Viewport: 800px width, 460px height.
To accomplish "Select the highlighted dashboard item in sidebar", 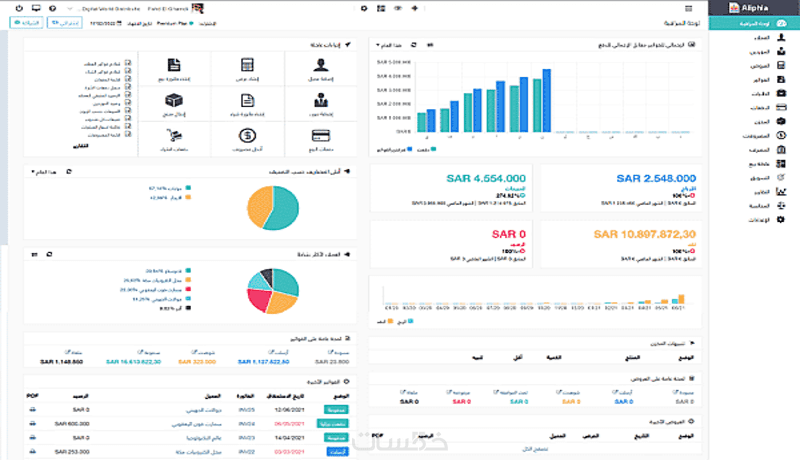I will pyautogui.click(x=755, y=23).
